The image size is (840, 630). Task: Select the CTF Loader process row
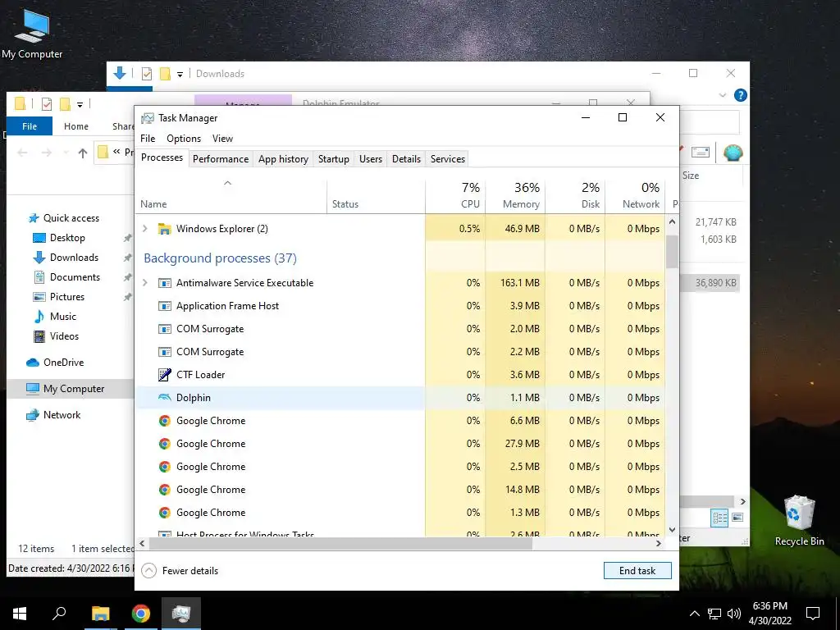(x=400, y=374)
